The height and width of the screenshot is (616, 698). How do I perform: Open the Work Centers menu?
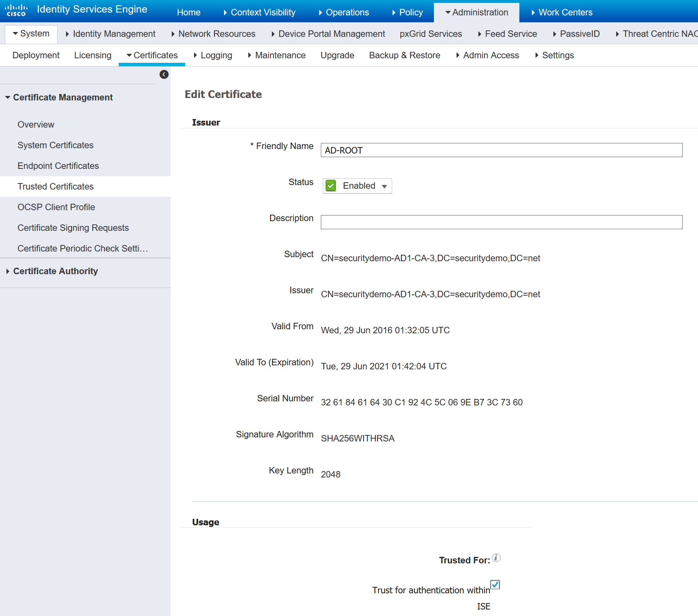[562, 13]
